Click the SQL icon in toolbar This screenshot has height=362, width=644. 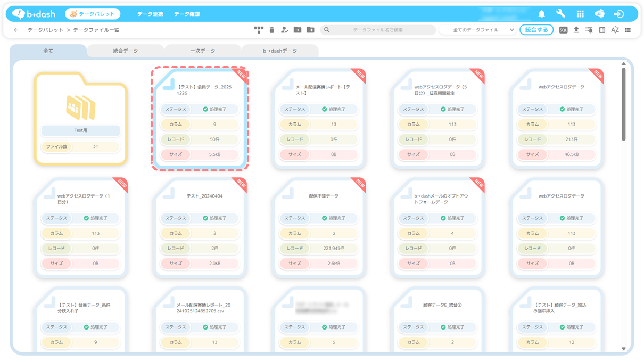[x=563, y=30]
